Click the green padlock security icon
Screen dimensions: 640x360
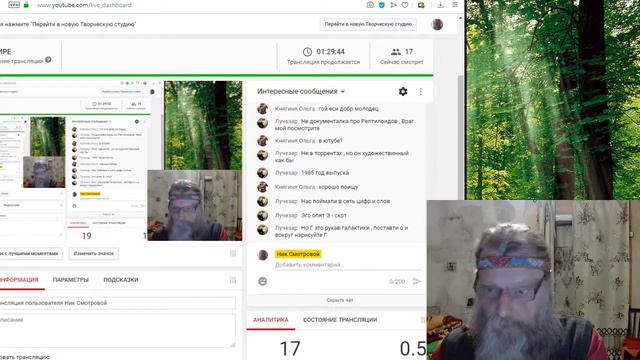point(26,5)
